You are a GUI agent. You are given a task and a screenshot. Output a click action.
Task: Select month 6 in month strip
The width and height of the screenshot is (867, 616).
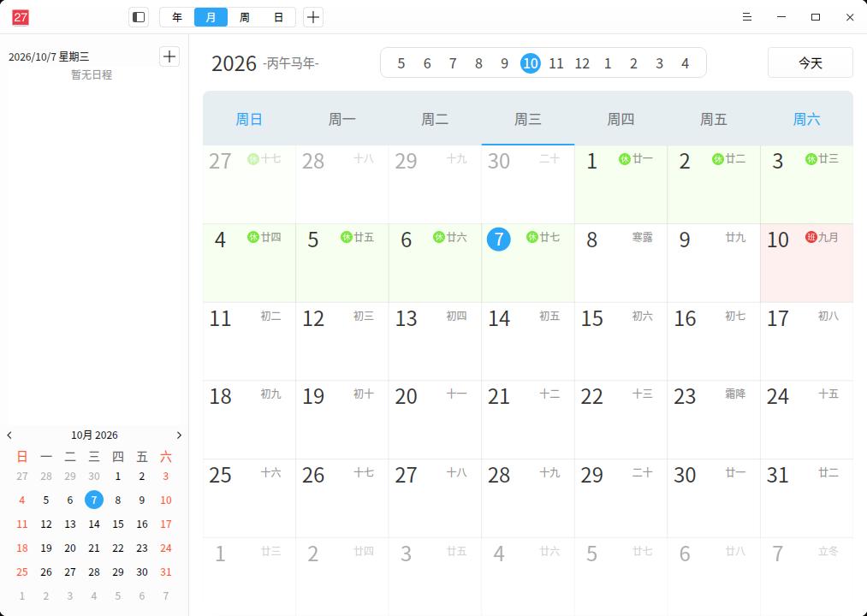click(x=427, y=63)
